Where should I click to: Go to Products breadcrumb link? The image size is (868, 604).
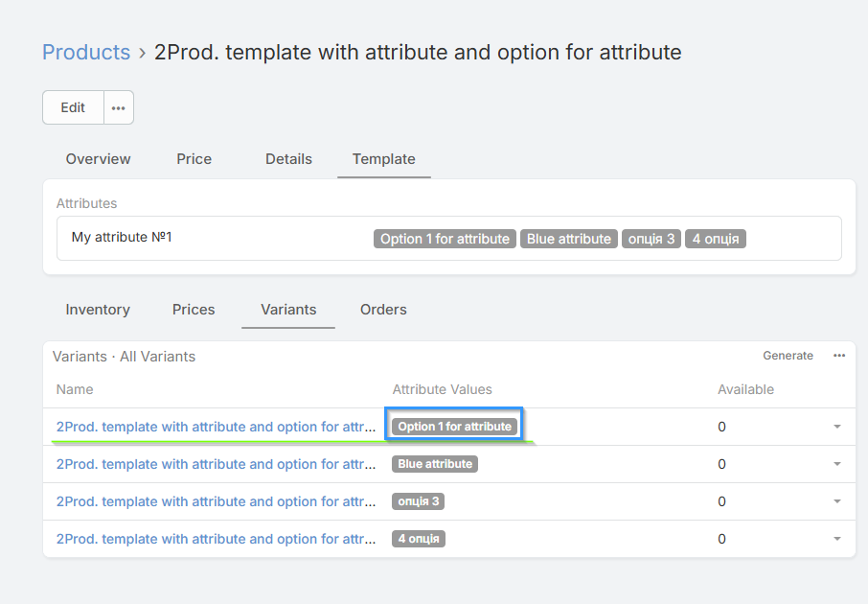coord(86,52)
